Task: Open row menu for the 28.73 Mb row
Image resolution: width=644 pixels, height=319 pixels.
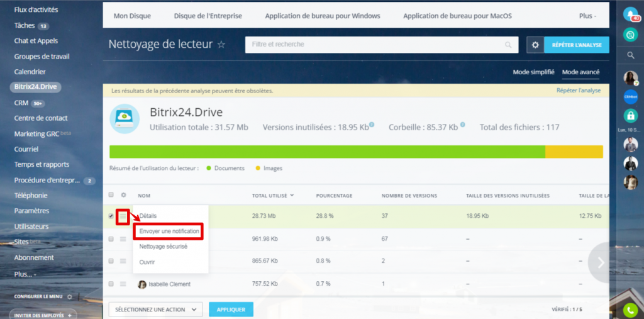Action: pyautogui.click(x=123, y=216)
